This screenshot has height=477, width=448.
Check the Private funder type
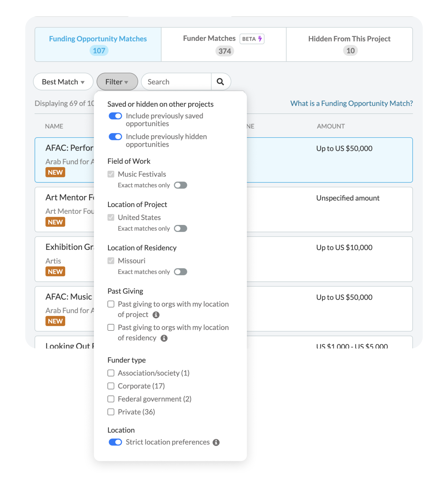(111, 412)
